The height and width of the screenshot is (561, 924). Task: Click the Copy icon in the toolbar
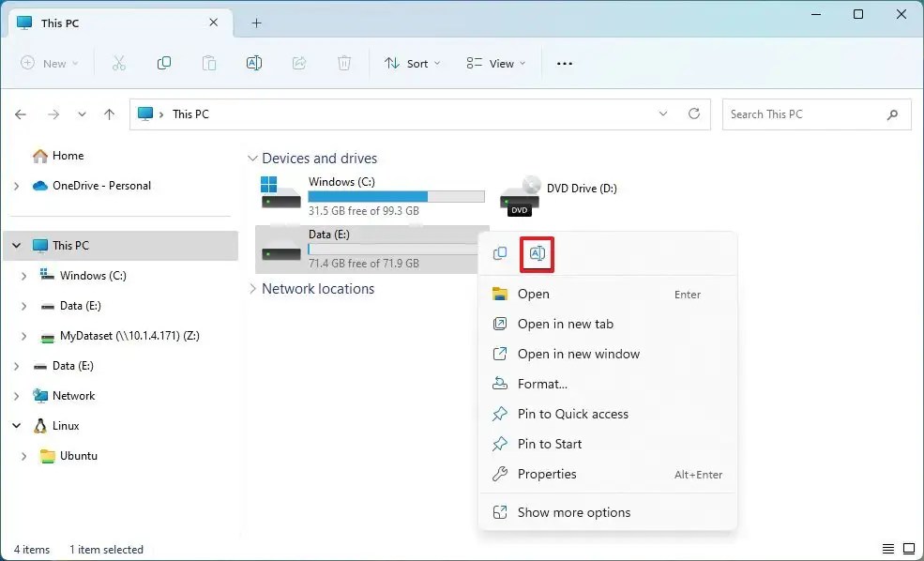pyautogui.click(x=164, y=63)
